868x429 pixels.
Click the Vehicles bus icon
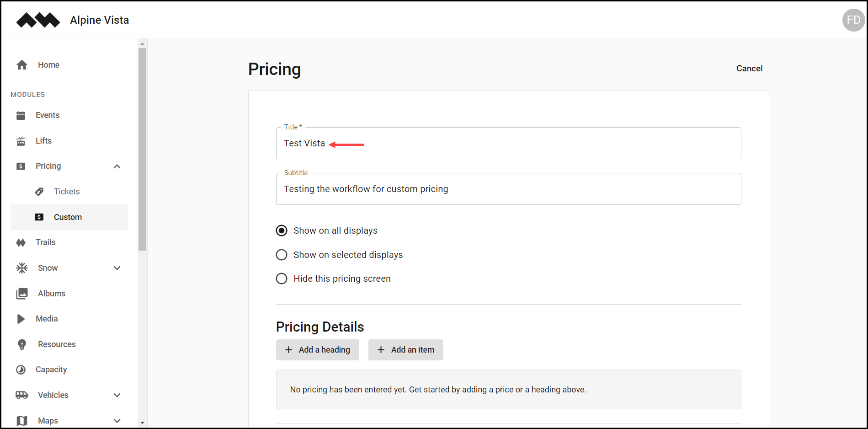[22, 395]
